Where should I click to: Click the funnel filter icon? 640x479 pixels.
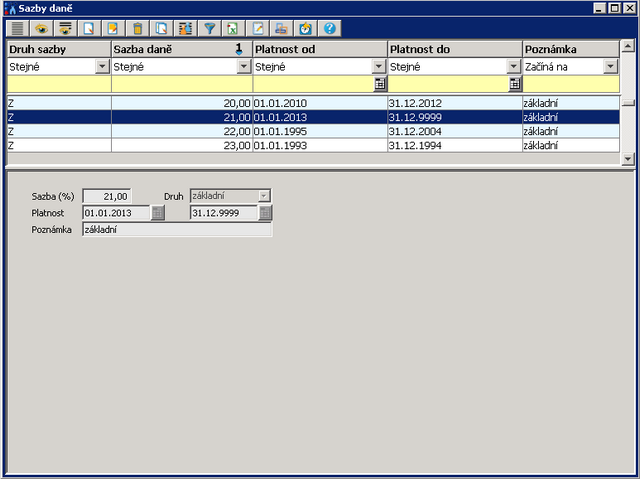[x=209, y=29]
